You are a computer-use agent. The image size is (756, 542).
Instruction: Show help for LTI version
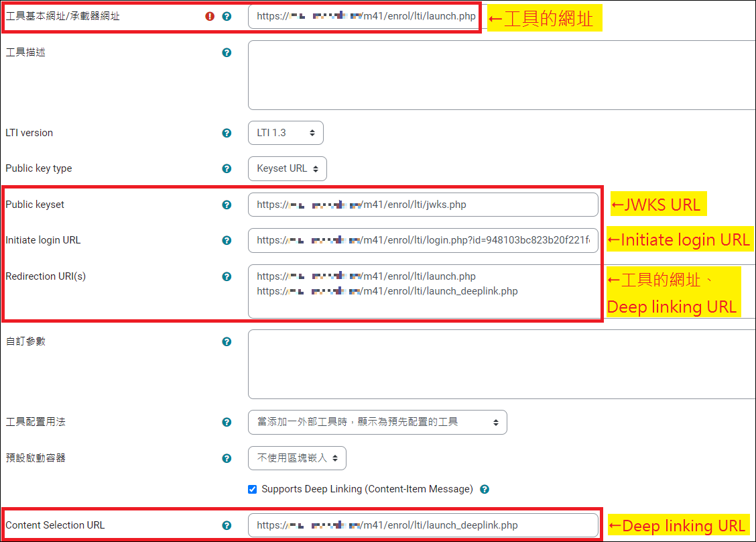(227, 133)
